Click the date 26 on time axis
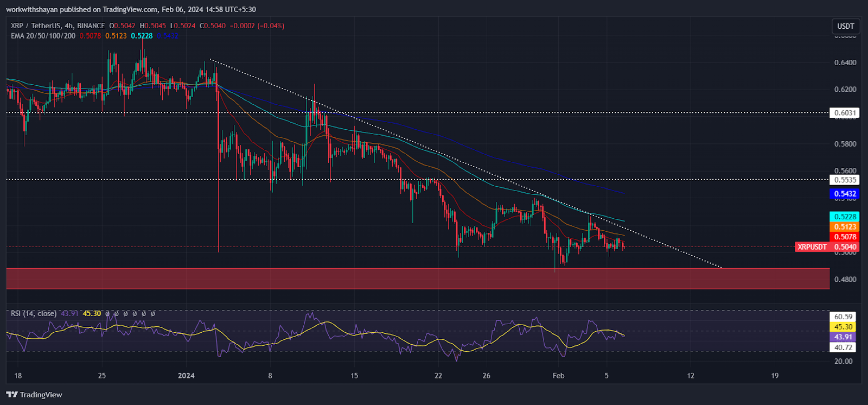 [x=486, y=376]
